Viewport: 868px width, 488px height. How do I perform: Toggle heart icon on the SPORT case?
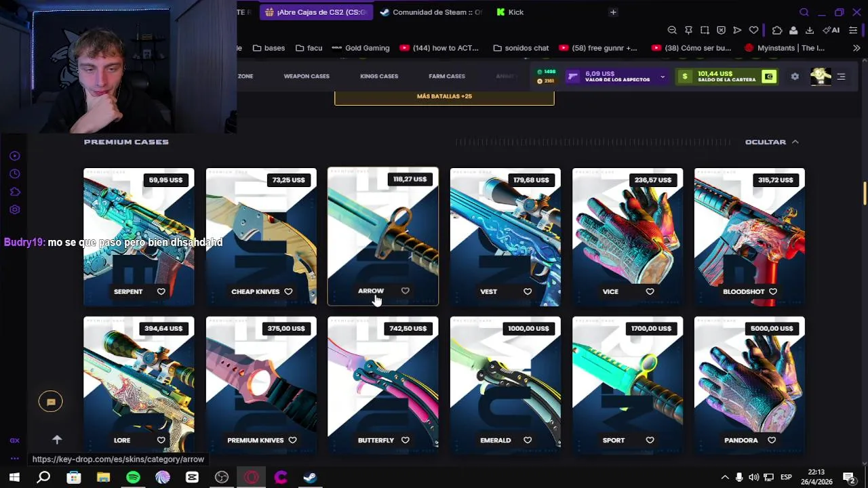[650, 440]
